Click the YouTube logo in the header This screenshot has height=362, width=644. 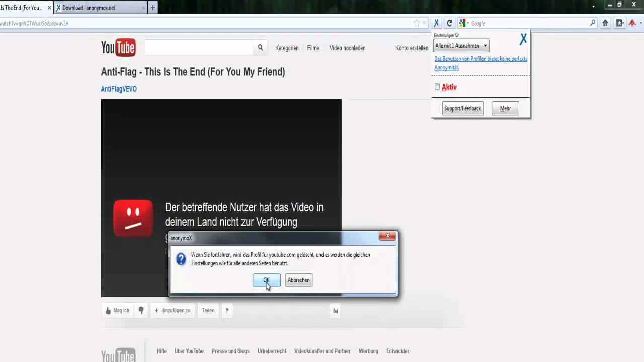point(118,48)
